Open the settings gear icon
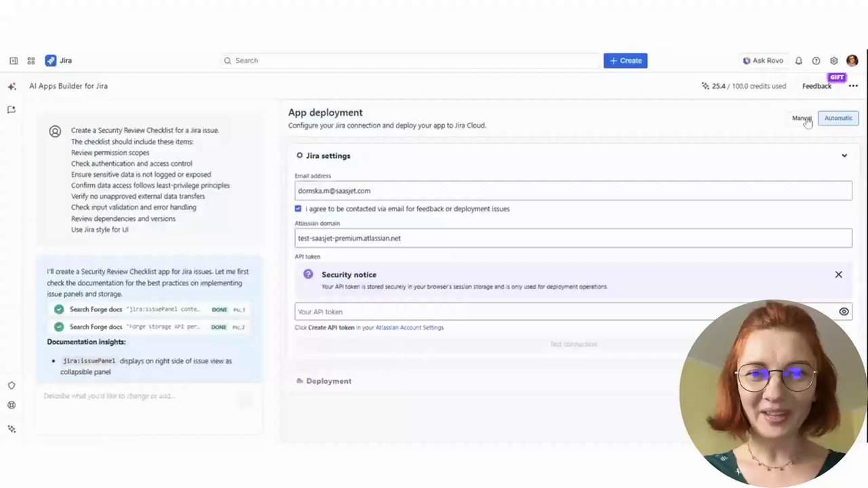The height and width of the screenshot is (488, 868). click(834, 60)
